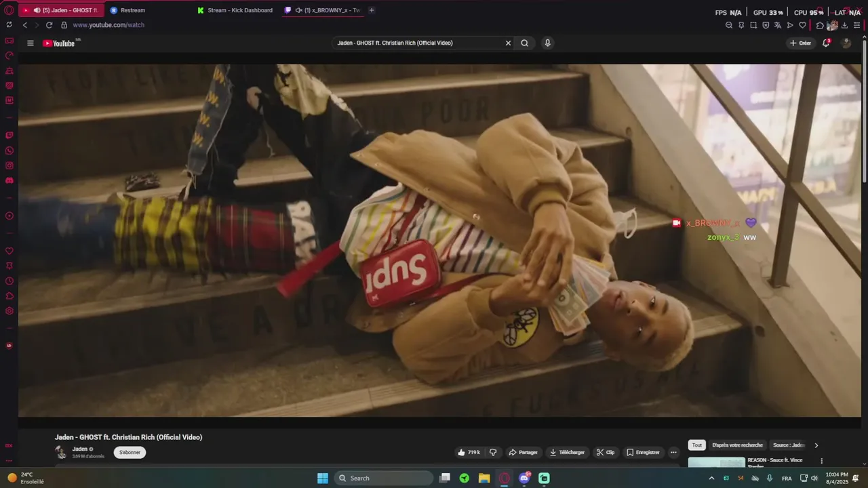Open Opera sidebar settings gear
This screenshot has height=488, width=868.
pyautogui.click(x=9, y=311)
